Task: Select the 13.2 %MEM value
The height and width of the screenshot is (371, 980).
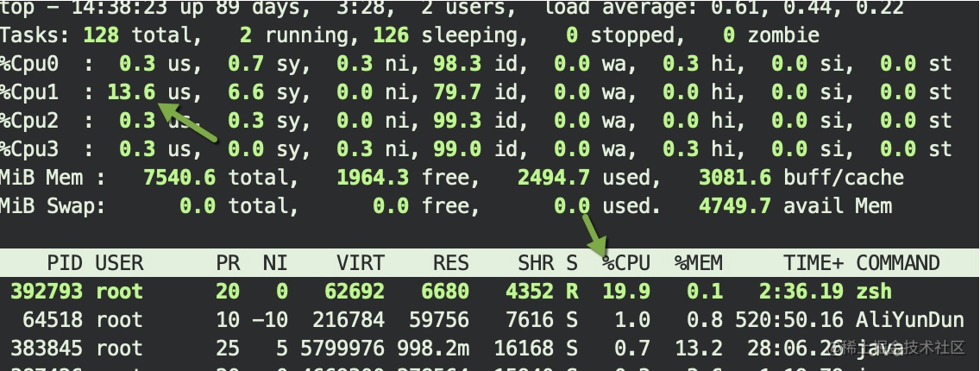Action: [699, 349]
